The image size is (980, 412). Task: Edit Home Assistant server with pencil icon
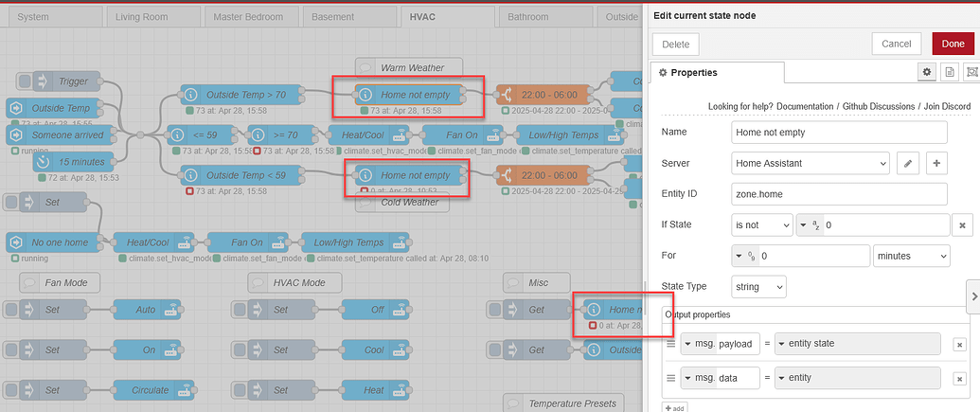click(907, 163)
